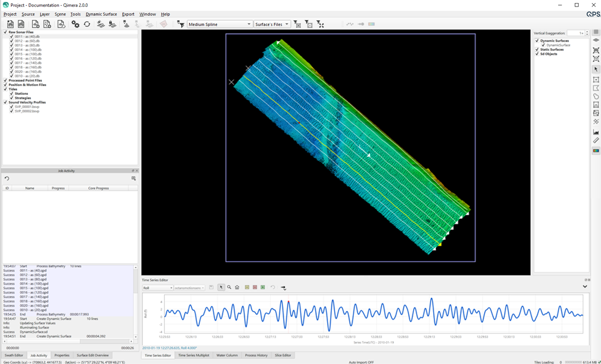The width and height of the screenshot is (601, 364).
Task: Activate the arrow pointer tool in right sidebar
Action: 596,69
